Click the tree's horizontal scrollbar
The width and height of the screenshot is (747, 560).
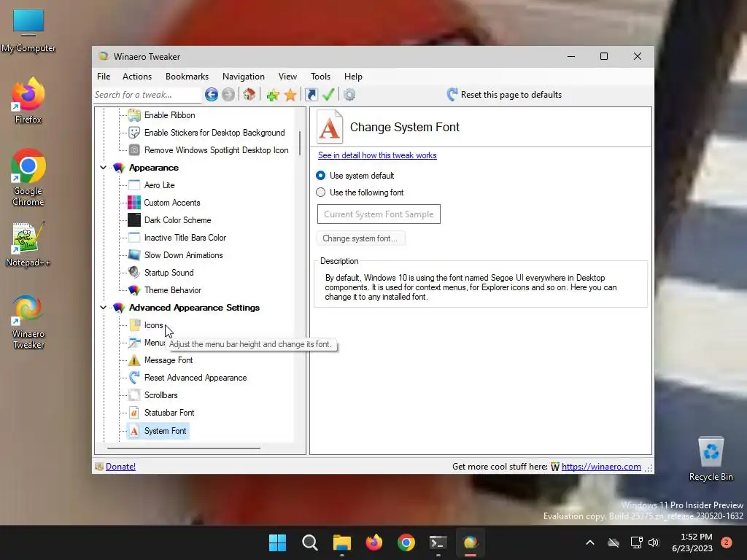183,448
